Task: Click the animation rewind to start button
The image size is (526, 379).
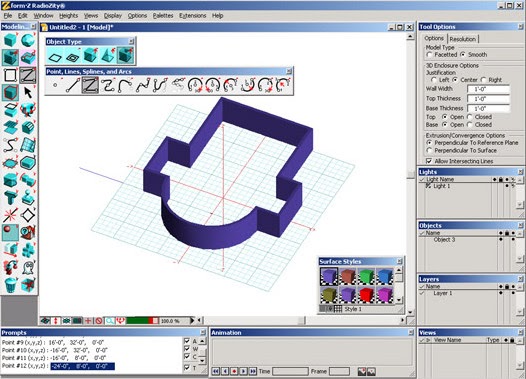Action: click(x=216, y=371)
